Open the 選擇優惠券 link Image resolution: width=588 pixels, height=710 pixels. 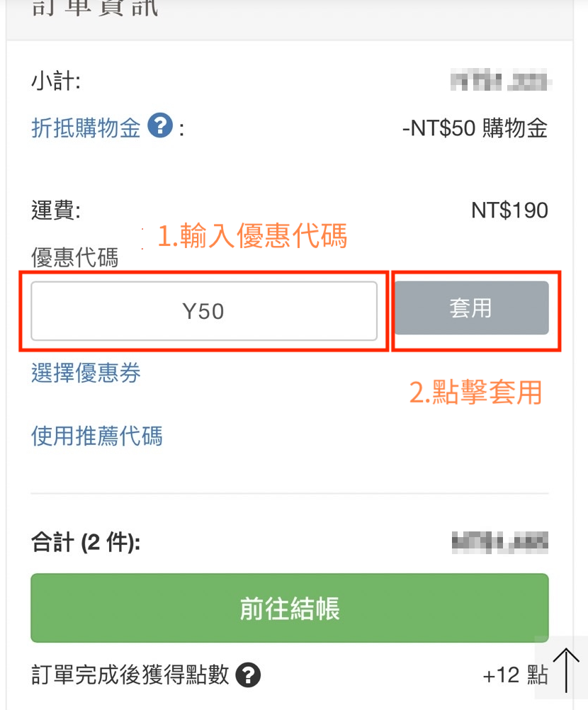(x=86, y=373)
